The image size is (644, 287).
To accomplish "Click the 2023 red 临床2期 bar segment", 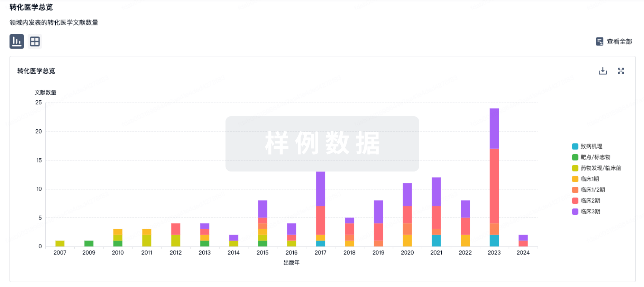I will [494, 186].
